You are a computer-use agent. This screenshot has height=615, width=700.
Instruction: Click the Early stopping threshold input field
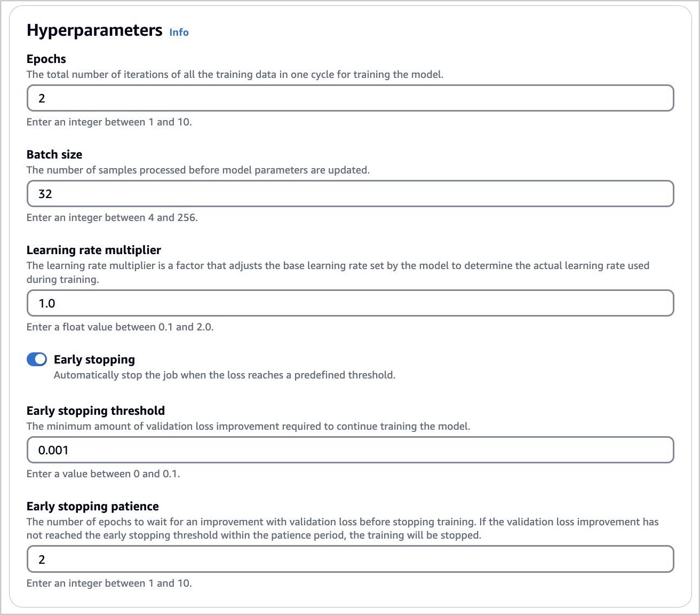tap(350, 450)
